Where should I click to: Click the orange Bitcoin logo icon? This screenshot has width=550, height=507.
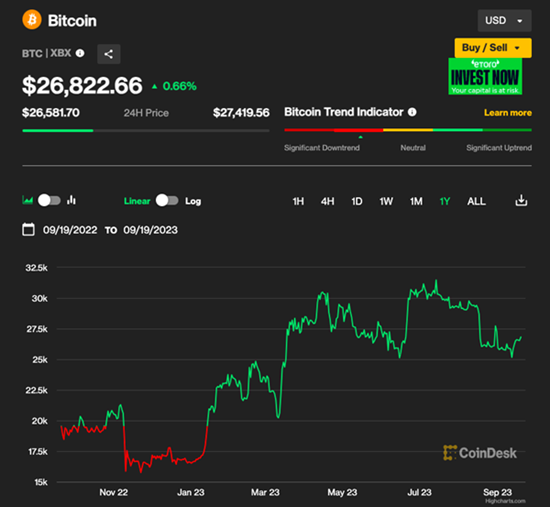(x=32, y=20)
